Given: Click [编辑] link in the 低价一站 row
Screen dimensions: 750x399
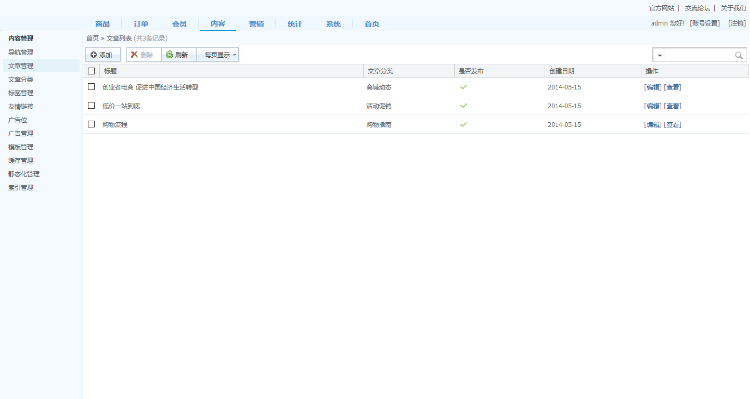Looking at the screenshot, I should click(652, 106).
